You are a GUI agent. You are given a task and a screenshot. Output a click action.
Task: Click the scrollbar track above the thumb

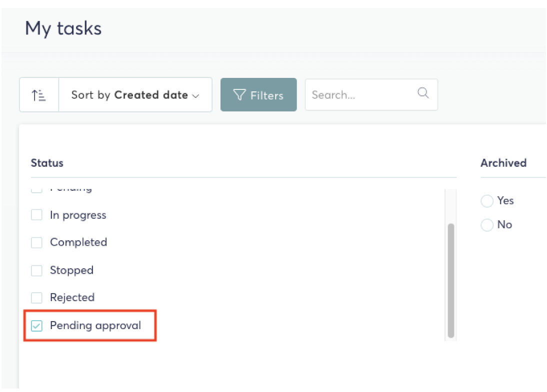(450, 206)
